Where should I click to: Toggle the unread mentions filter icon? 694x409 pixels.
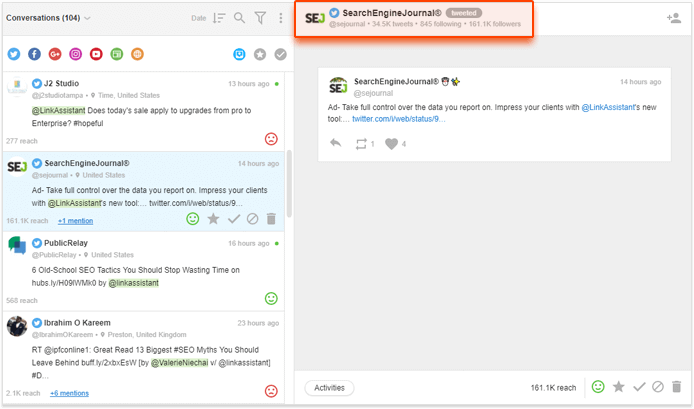coord(239,54)
